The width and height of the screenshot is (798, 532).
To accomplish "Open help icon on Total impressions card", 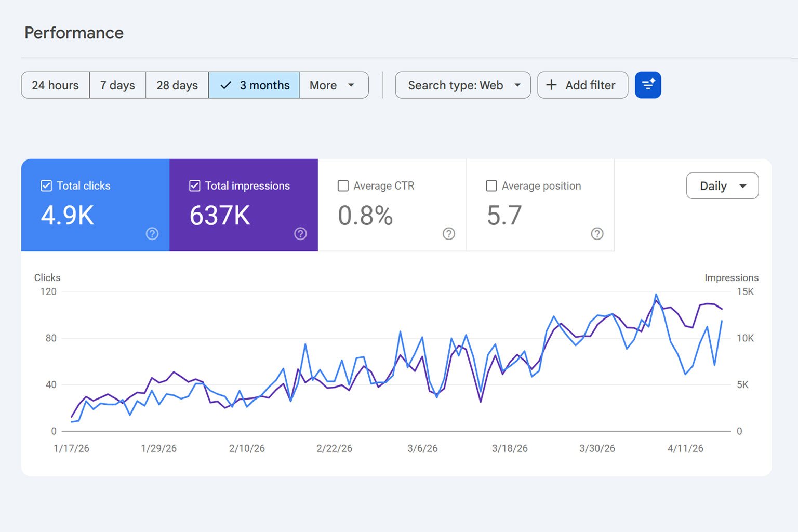I will coord(300,234).
